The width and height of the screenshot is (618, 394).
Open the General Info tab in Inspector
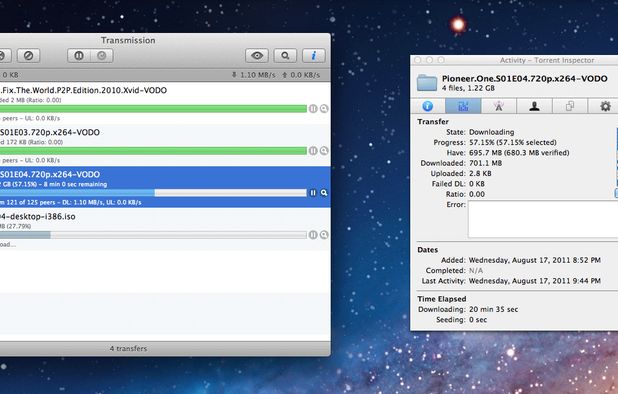coord(428,106)
